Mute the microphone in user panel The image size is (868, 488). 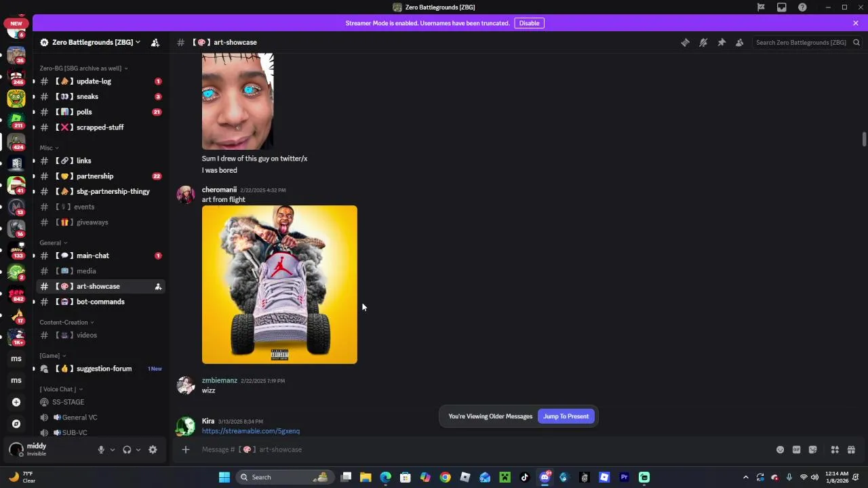[x=101, y=449]
